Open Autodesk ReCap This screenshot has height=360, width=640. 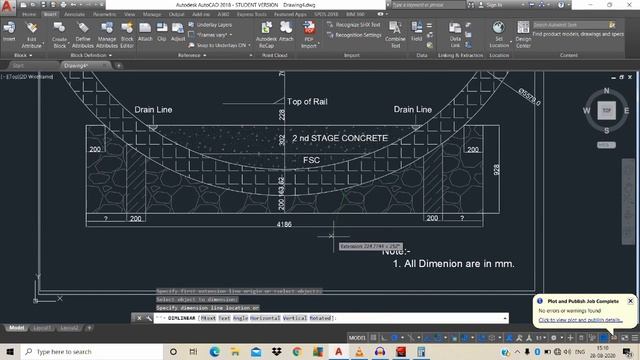pos(266,35)
